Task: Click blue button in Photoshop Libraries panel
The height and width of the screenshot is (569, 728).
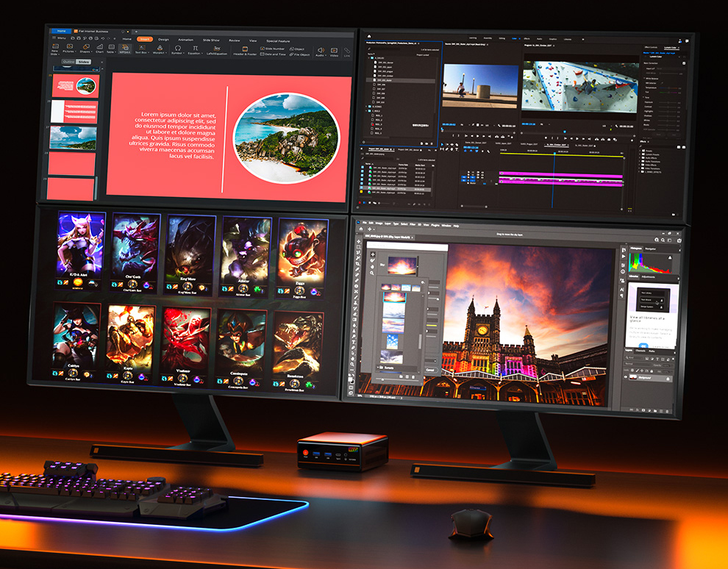Action: (x=643, y=346)
